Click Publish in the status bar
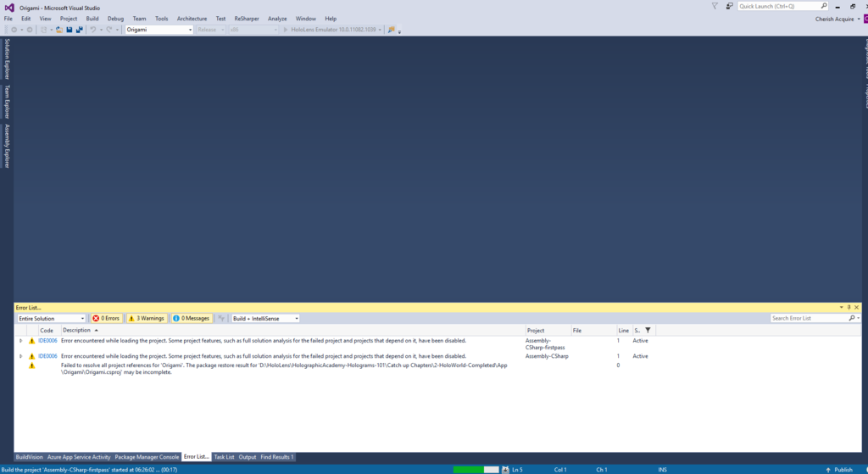 (x=843, y=470)
